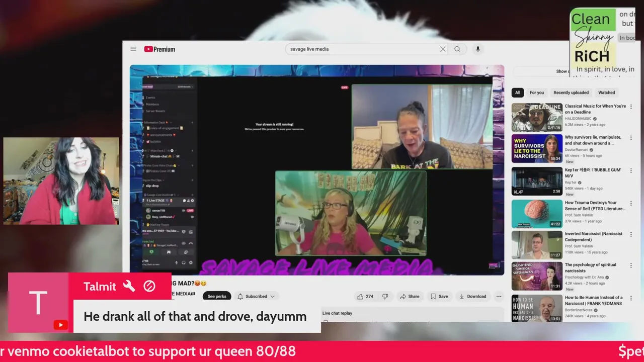Click the YouTube badge on Talmit's avatar
644x362 pixels.
coord(60,325)
